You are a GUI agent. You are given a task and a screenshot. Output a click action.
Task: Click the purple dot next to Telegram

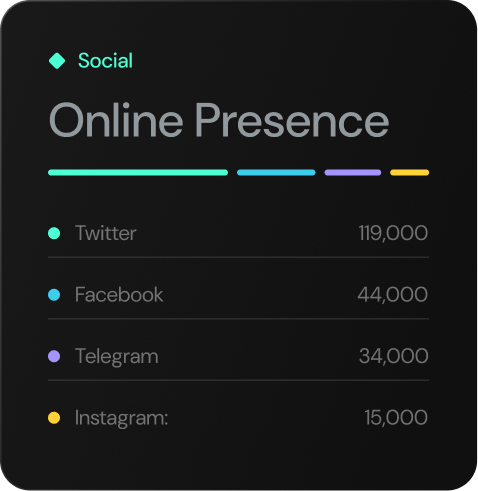click(x=54, y=356)
